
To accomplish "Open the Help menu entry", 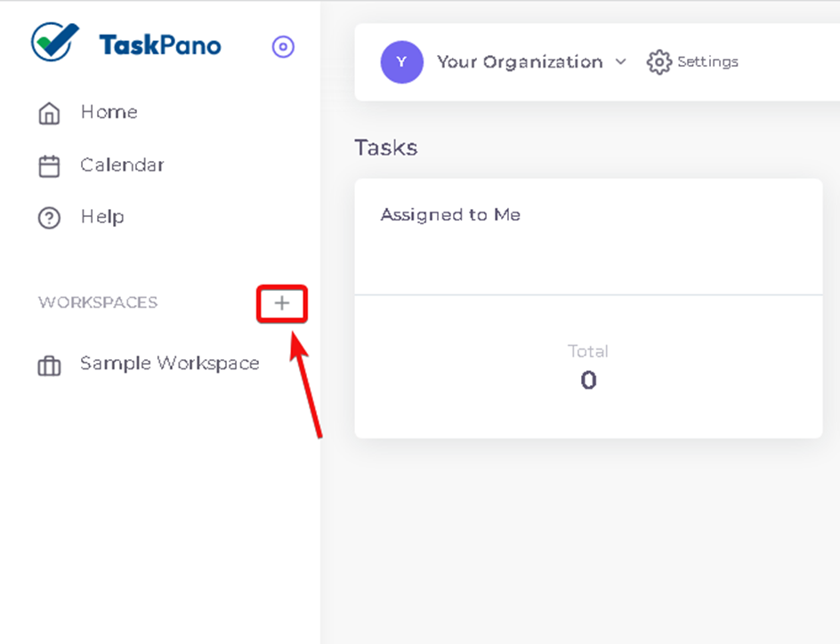I will point(102,217).
